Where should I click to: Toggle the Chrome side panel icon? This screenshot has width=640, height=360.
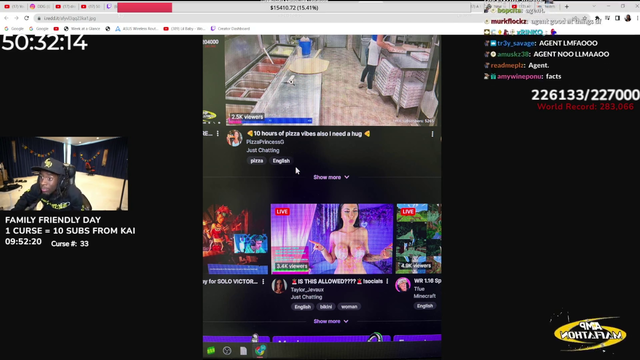click(x=618, y=18)
